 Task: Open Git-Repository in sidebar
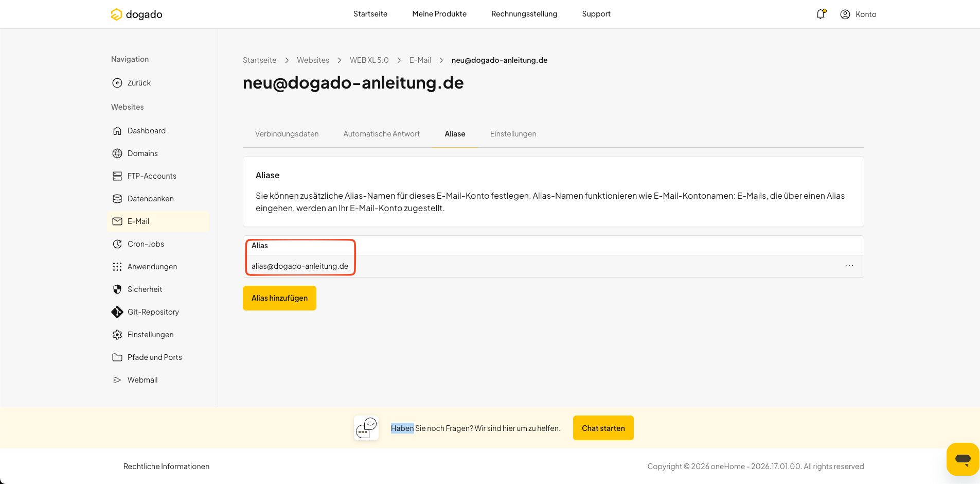tap(153, 312)
